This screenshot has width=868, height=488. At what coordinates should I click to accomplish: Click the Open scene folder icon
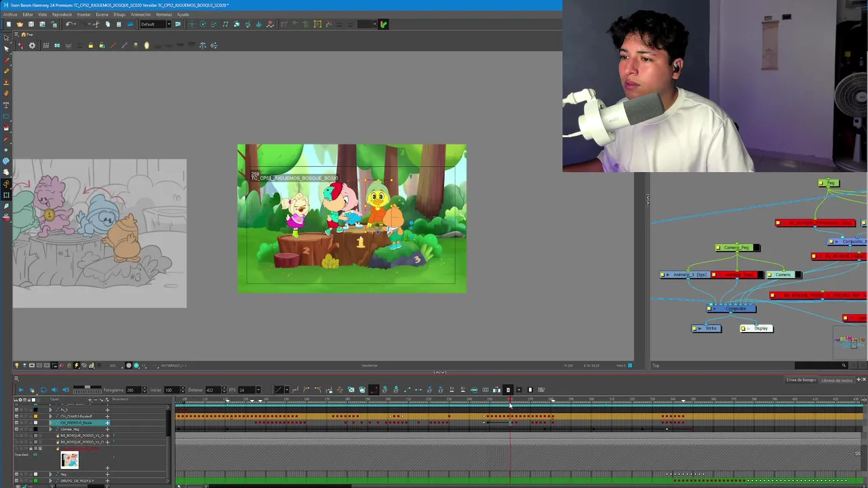tap(20, 24)
